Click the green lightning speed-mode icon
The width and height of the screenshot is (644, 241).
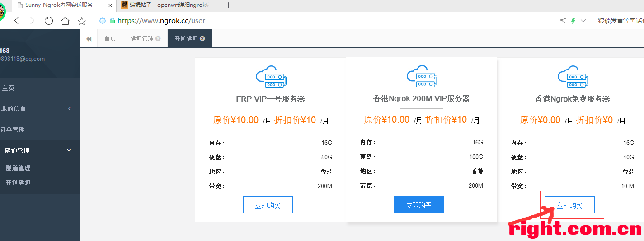click(x=573, y=21)
